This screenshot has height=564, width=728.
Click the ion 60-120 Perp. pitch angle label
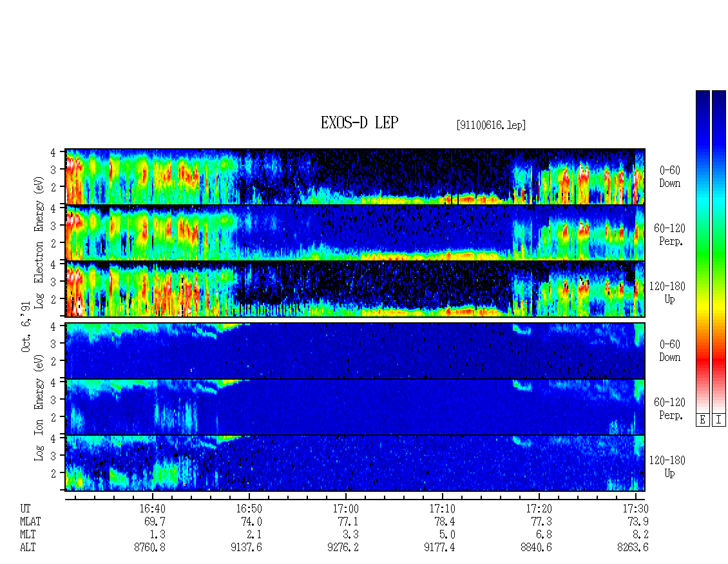(669, 409)
